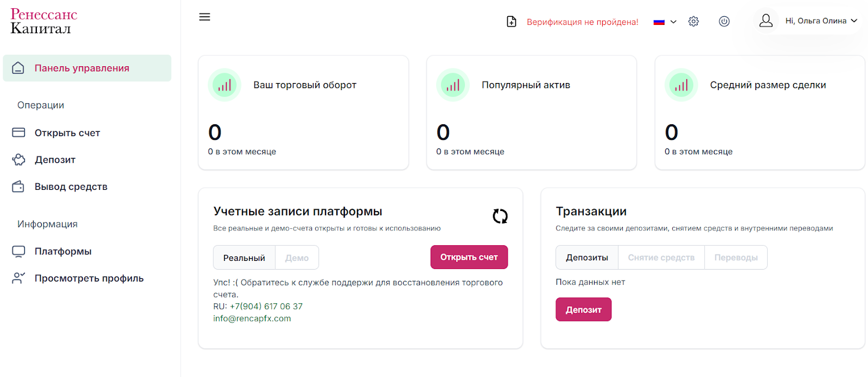Switch to the Снятие средств tab
The height and width of the screenshot is (377, 868).
click(x=661, y=258)
